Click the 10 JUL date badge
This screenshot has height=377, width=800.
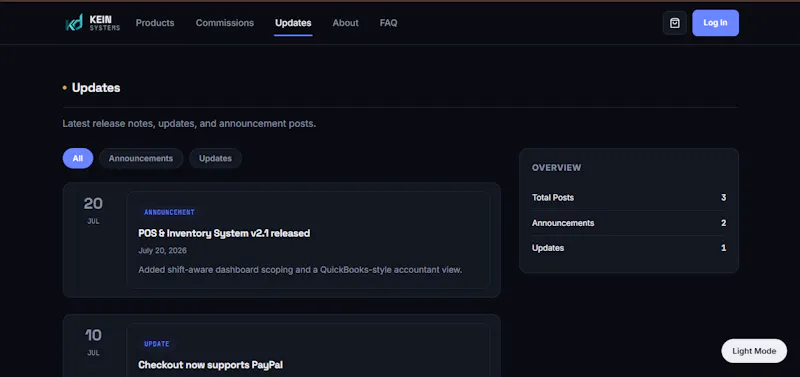click(x=93, y=342)
